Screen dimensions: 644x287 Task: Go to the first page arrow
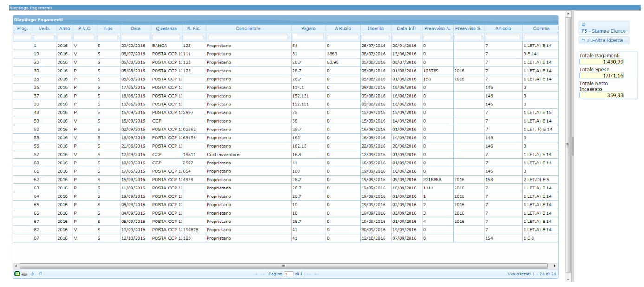pyautogui.click(x=255, y=274)
